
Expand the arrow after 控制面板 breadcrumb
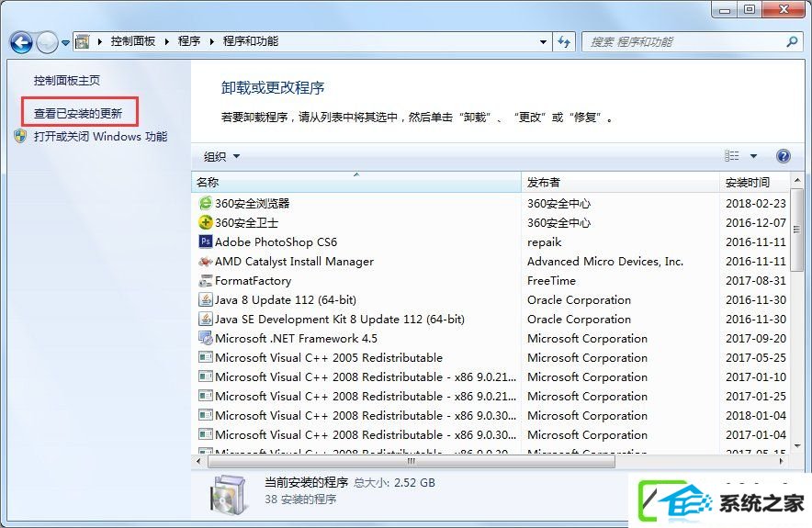pos(167,42)
